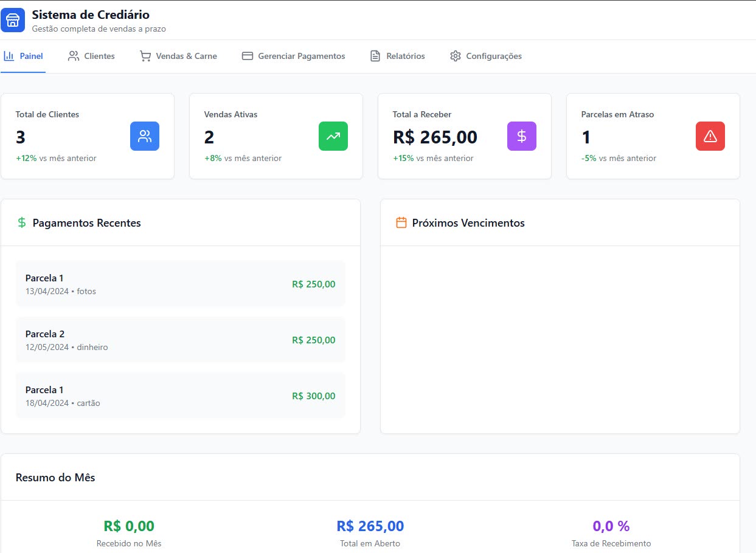The width and height of the screenshot is (756, 553).
Task: Click the active sales value 2
Action: coord(209,137)
